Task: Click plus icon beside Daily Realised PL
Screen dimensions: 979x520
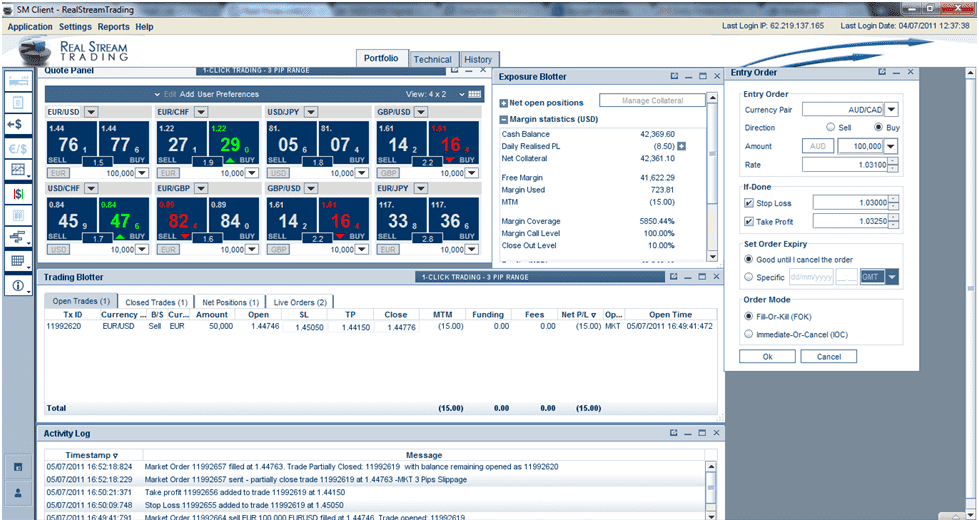Action: coord(682,146)
